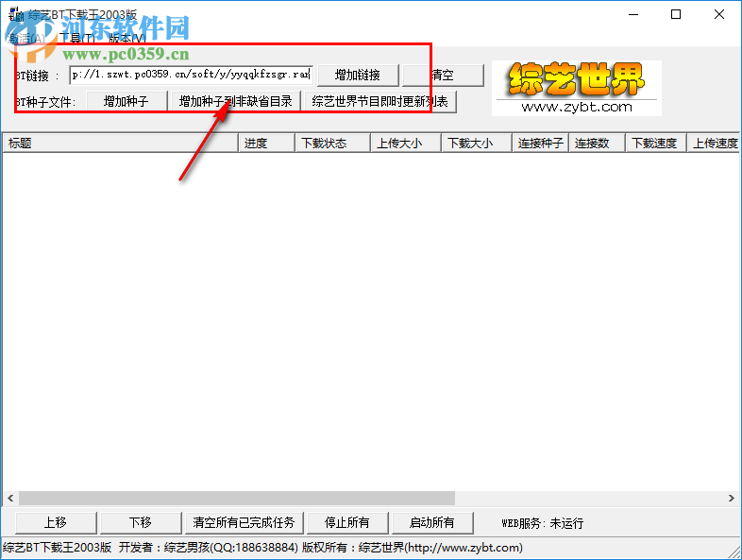Screen dimensions: 742x560
Task: Click 增加种子到非缺省目录 button
Action: pos(235,101)
